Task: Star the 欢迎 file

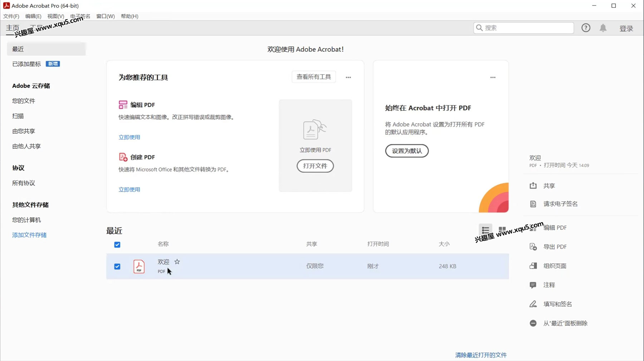Action: (177, 262)
